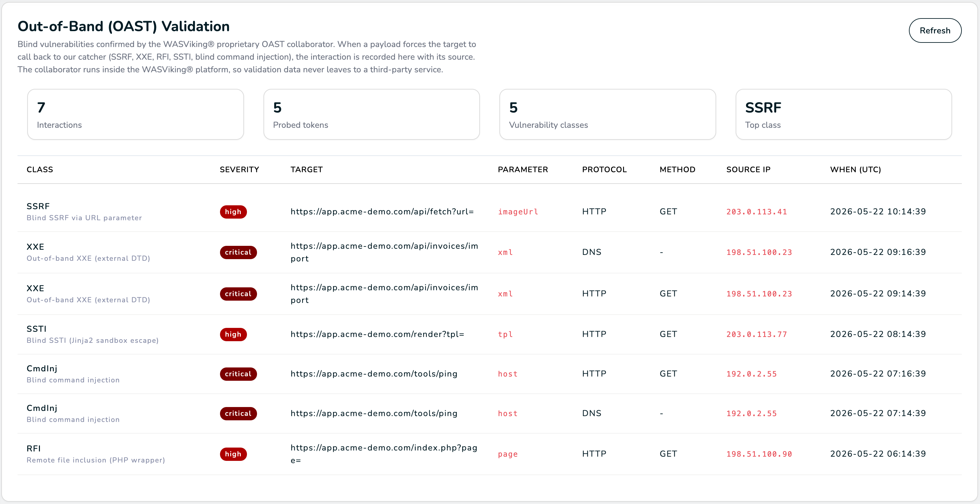980x504 pixels.
Task: Click the high severity badge for SSTI
Action: point(233,334)
